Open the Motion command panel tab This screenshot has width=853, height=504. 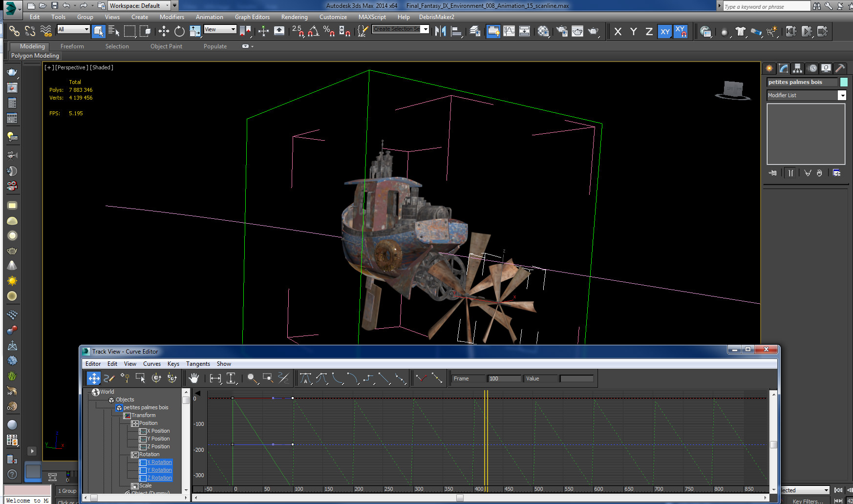(x=812, y=68)
